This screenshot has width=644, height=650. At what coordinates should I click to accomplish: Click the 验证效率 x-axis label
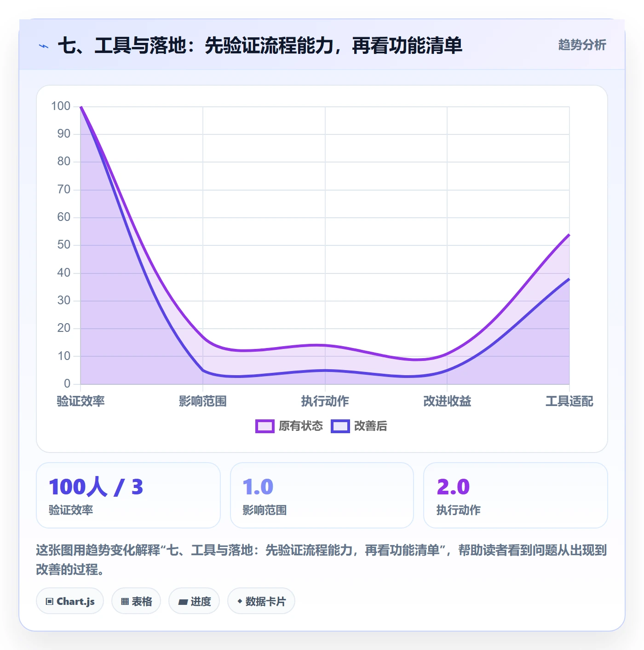(x=81, y=401)
